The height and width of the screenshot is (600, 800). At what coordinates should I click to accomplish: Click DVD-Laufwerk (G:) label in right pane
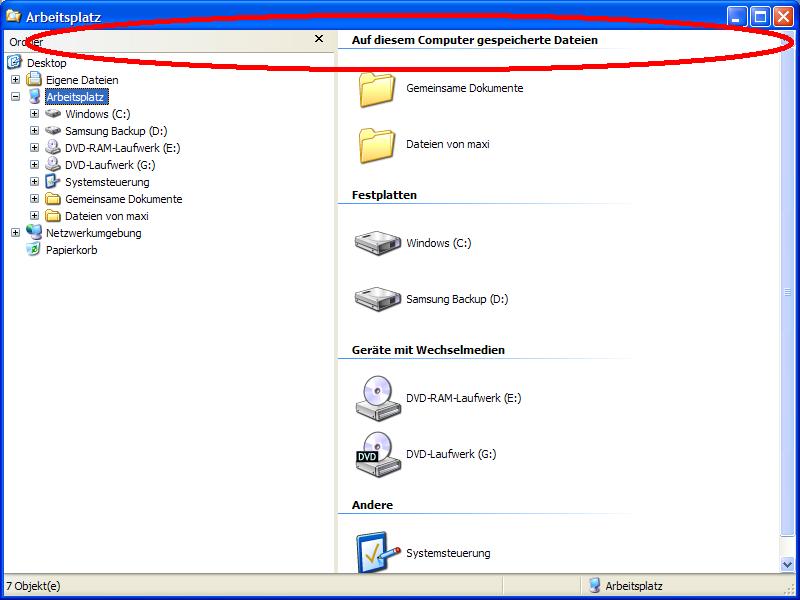[451, 454]
